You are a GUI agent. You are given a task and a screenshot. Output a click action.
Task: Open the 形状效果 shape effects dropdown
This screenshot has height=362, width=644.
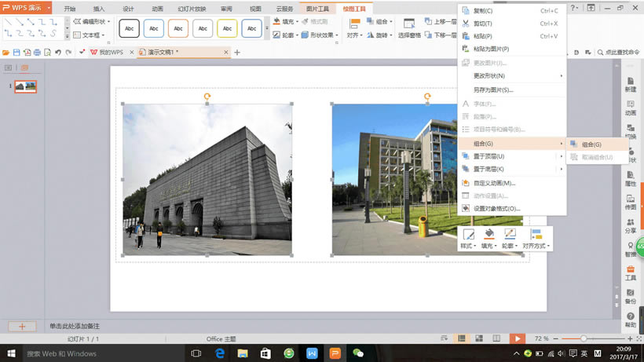(x=320, y=35)
